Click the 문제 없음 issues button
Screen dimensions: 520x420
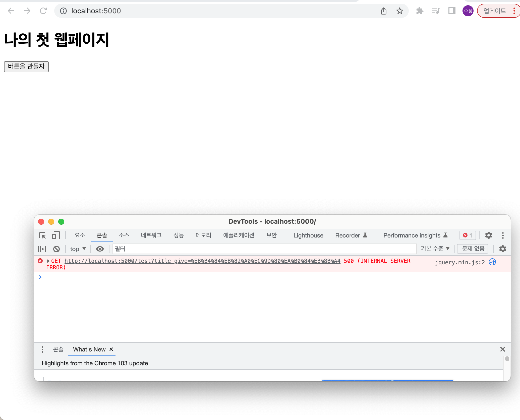click(x=473, y=249)
